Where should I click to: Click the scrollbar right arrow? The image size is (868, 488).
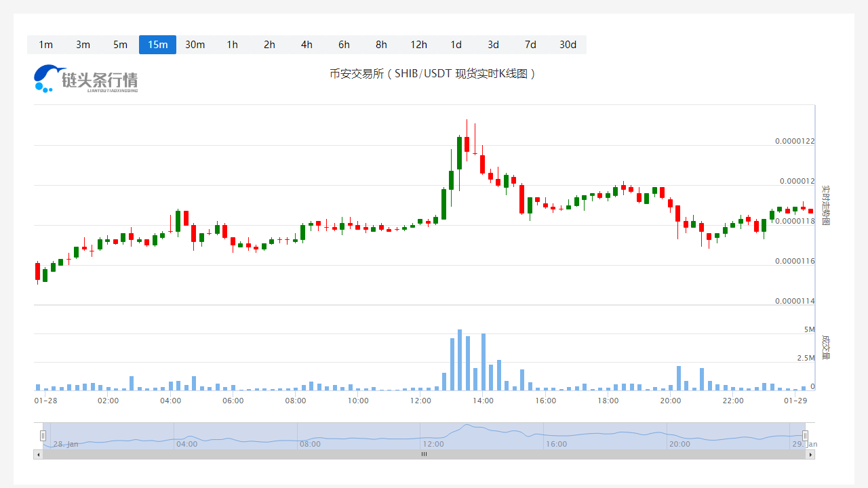pos(810,455)
